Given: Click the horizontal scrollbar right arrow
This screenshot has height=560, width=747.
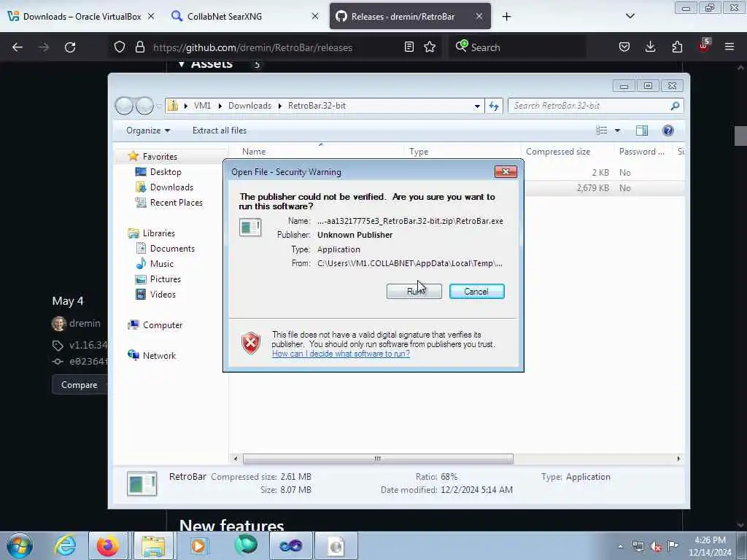Looking at the screenshot, I should point(678,459).
